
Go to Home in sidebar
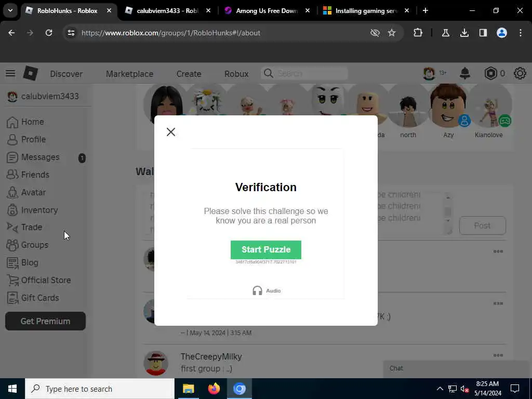[x=25, y=122]
